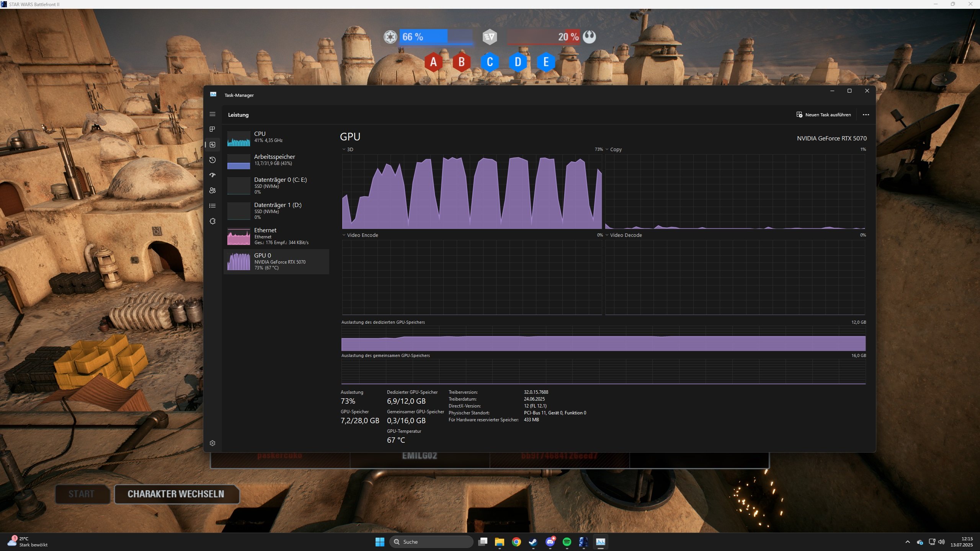The width and height of the screenshot is (980, 551).
Task: Toggle the hamburger navigation menu
Action: [212, 114]
